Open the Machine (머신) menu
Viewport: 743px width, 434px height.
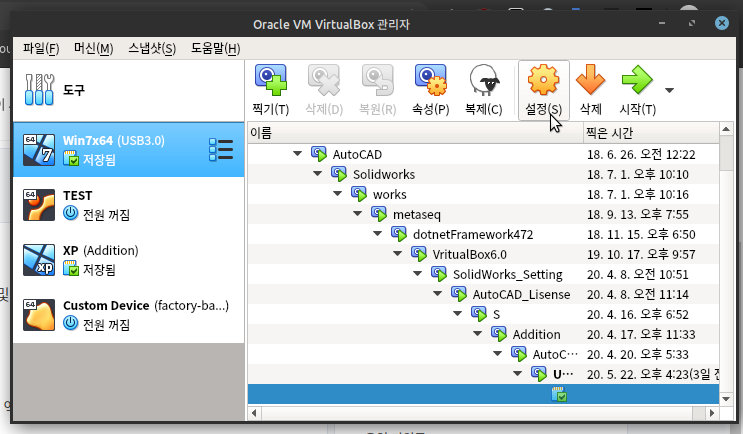[x=93, y=48]
